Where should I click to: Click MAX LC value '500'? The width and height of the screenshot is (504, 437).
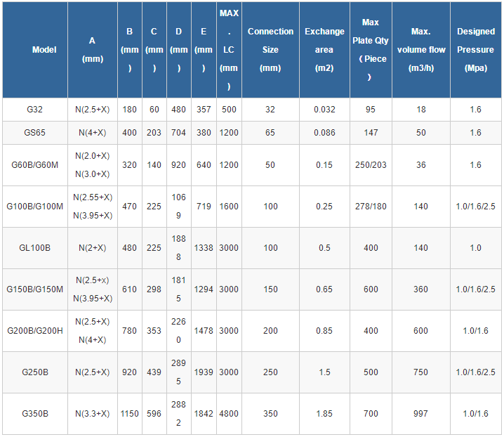[229, 110]
